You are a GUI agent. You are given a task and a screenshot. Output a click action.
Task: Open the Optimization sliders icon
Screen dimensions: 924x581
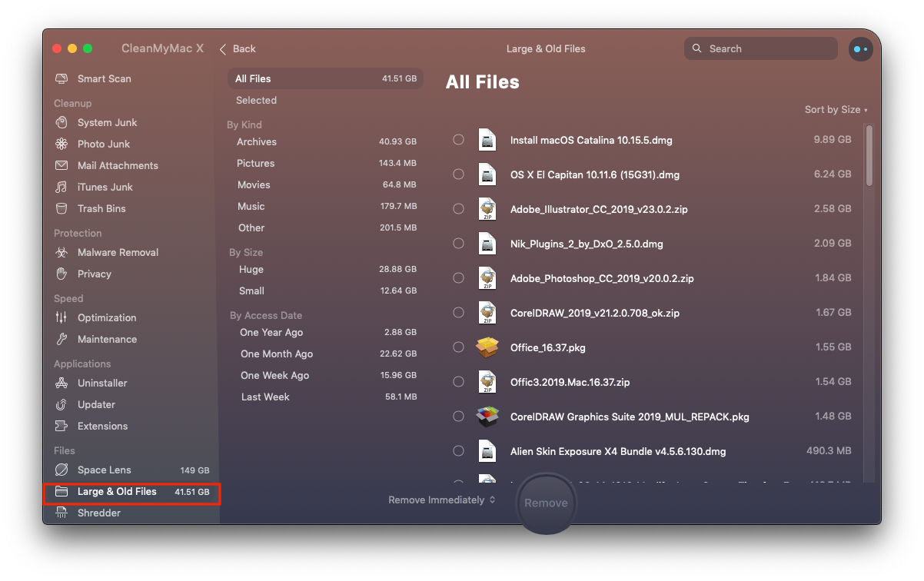[x=61, y=318]
